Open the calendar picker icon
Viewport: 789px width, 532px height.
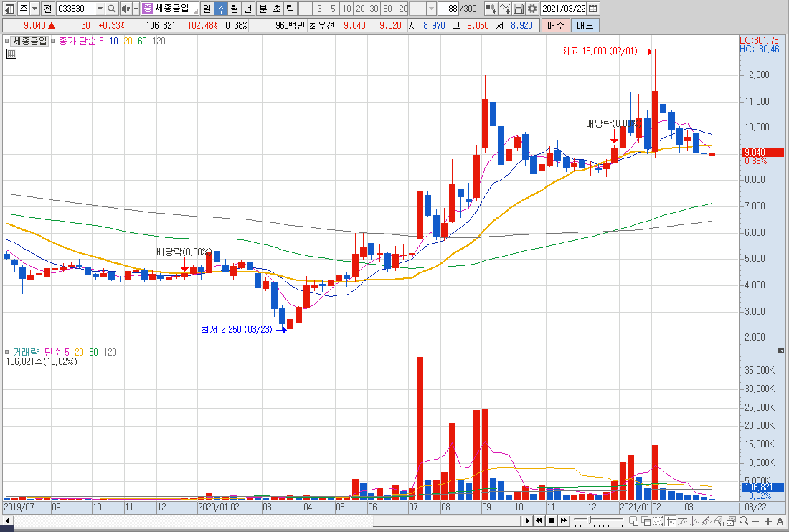(x=593, y=9)
